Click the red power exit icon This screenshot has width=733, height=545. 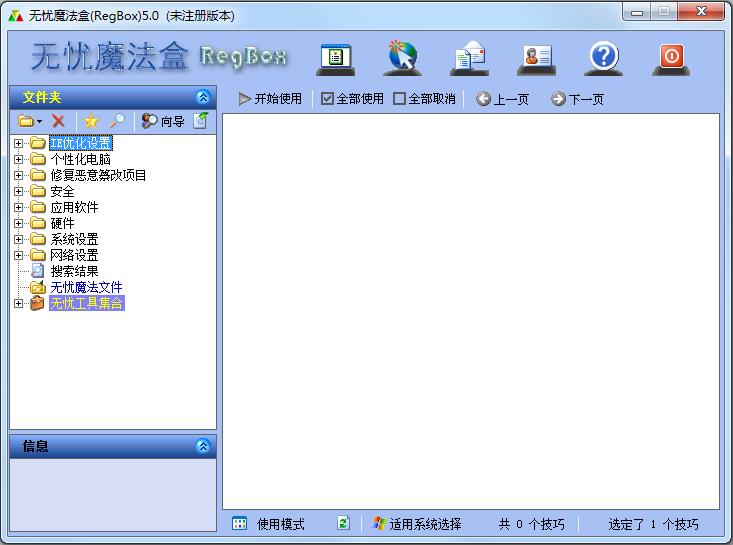(x=671, y=58)
